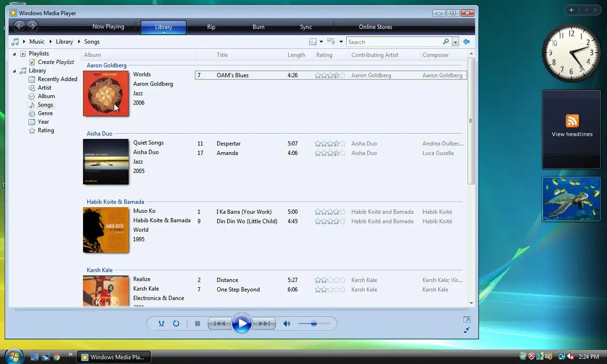
Task: Open the view options dropdown arrow
Action: tap(341, 42)
